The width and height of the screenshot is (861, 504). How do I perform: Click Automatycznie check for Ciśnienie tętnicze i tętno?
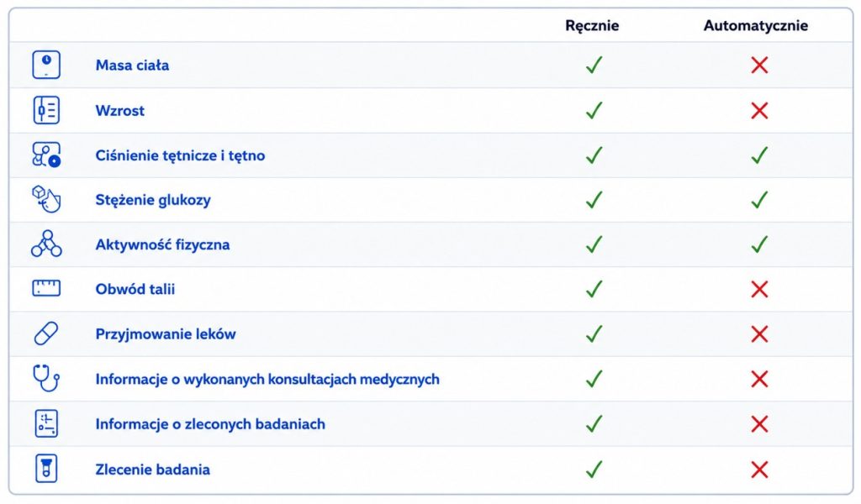pyautogui.click(x=759, y=155)
